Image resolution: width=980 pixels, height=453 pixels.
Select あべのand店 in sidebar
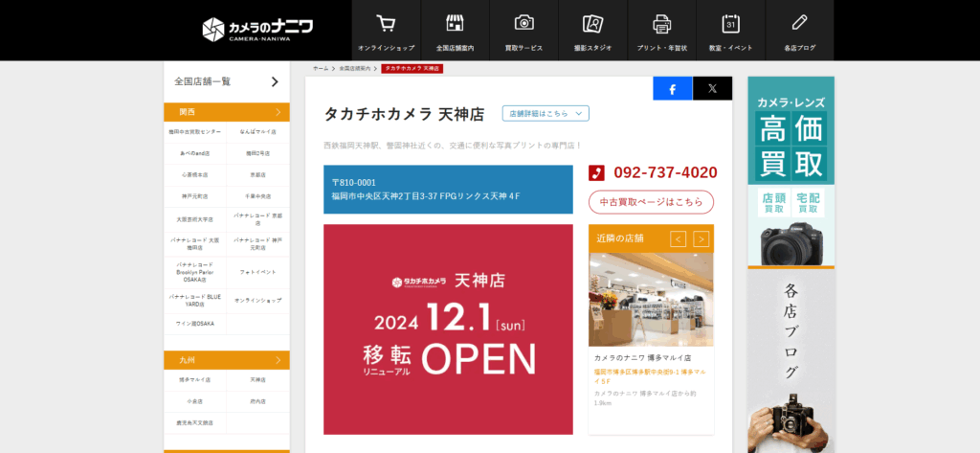[195, 153]
